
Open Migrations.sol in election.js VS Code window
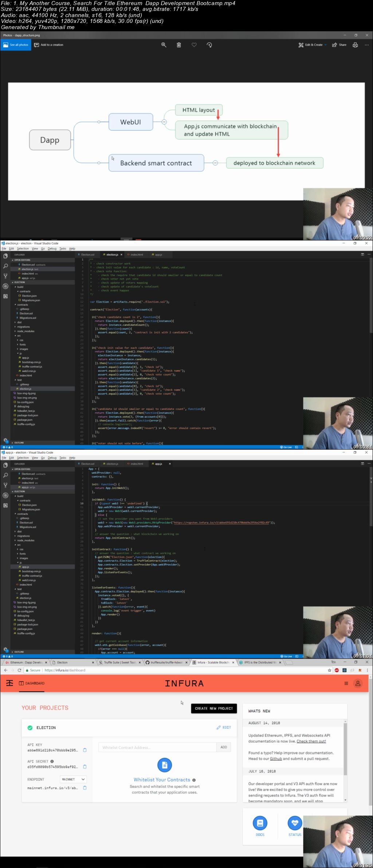point(28,318)
